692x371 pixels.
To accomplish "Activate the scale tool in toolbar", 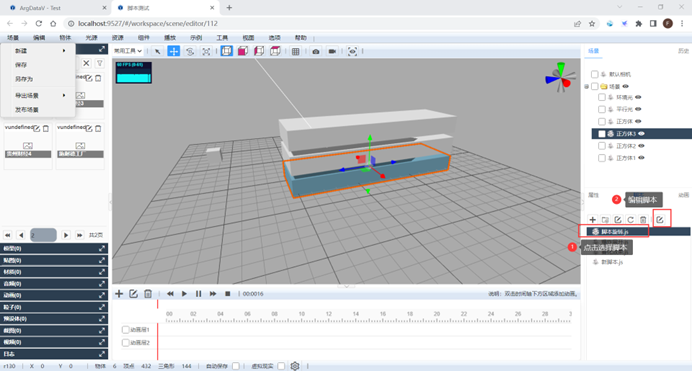I will tap(206, 51).
